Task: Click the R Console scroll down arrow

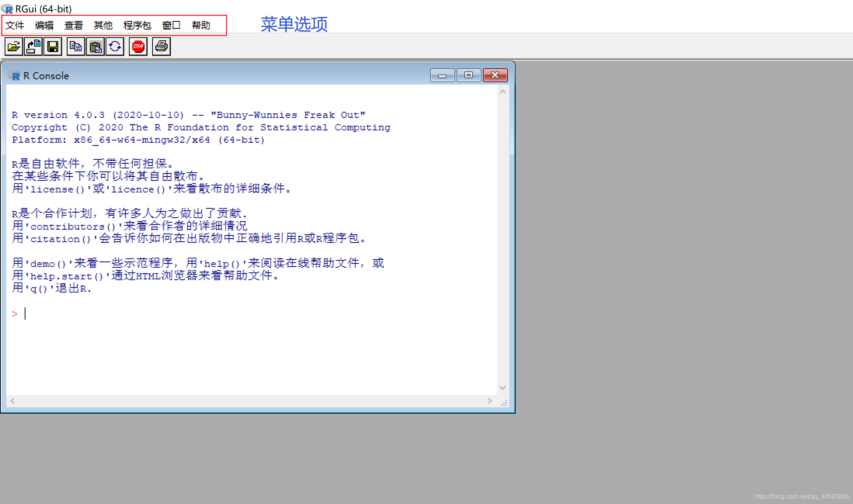Action: click(x=503, y=388)
